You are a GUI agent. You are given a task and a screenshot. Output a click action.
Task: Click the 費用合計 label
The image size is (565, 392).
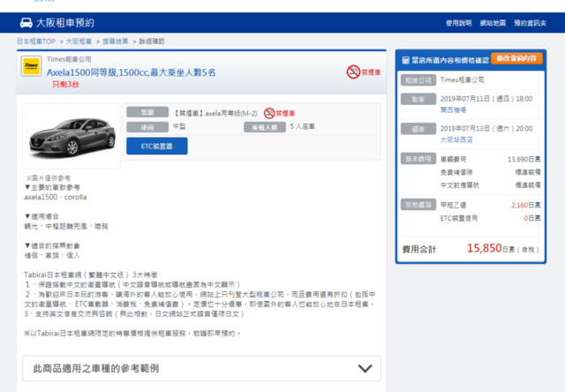pos(419,249)
